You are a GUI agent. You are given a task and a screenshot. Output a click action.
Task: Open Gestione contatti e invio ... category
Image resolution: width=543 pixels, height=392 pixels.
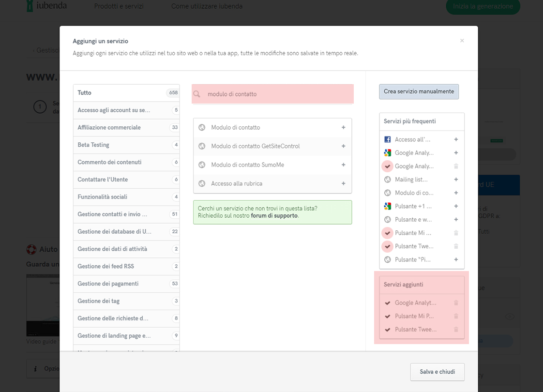click(x=126, y=214)
